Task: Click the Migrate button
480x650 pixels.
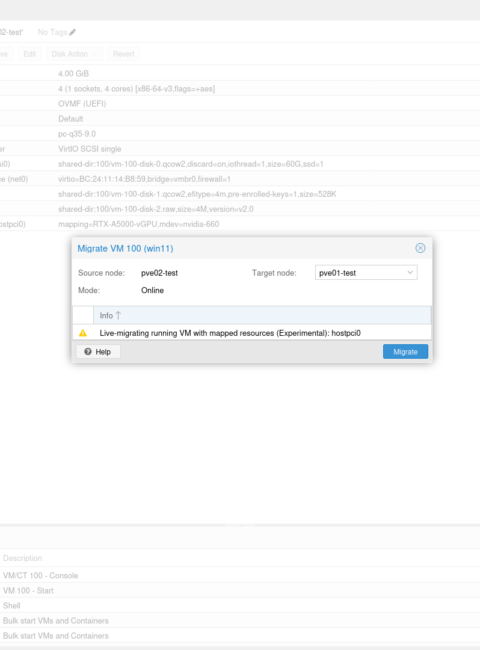Action: coord(405,352)
